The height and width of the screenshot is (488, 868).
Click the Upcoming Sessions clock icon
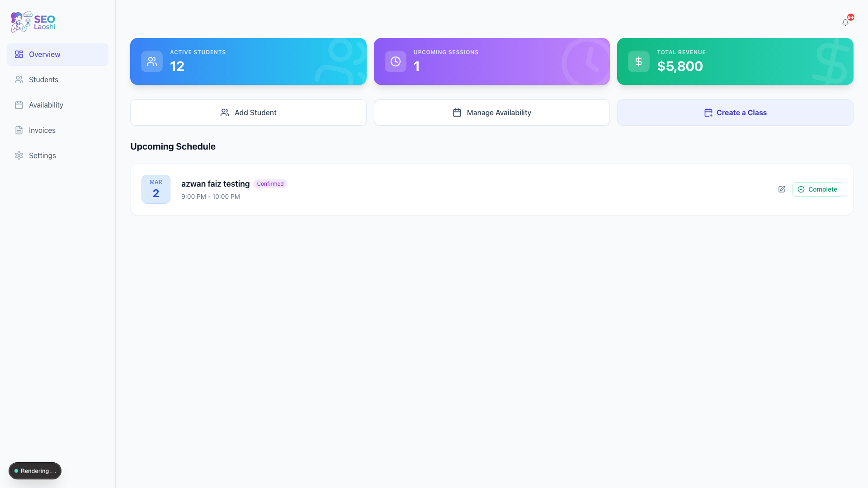[x=396, y=61]
